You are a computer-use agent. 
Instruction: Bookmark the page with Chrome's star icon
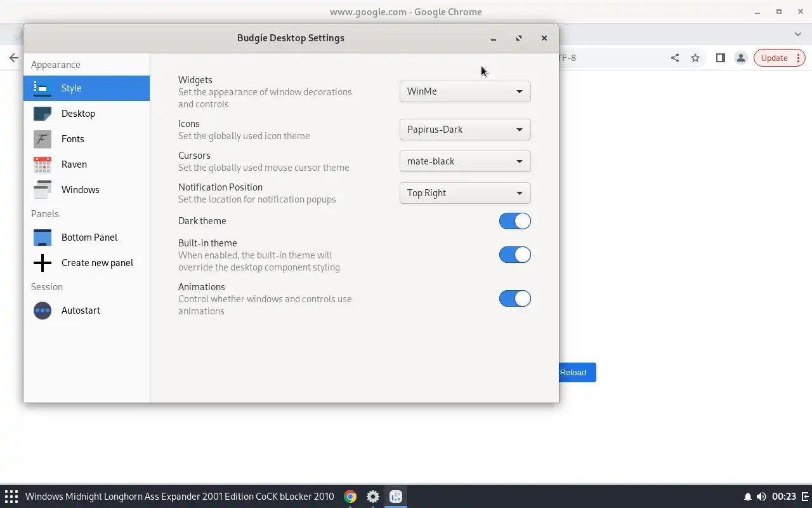695,58
